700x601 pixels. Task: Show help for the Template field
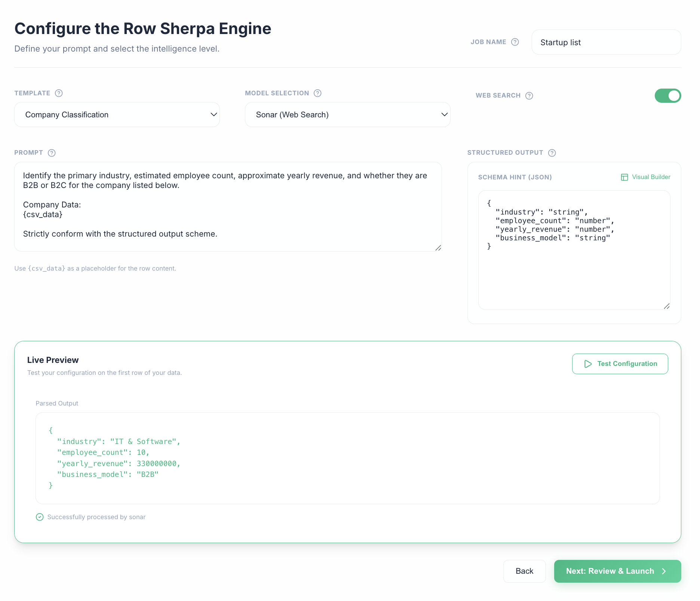point(59,93)
